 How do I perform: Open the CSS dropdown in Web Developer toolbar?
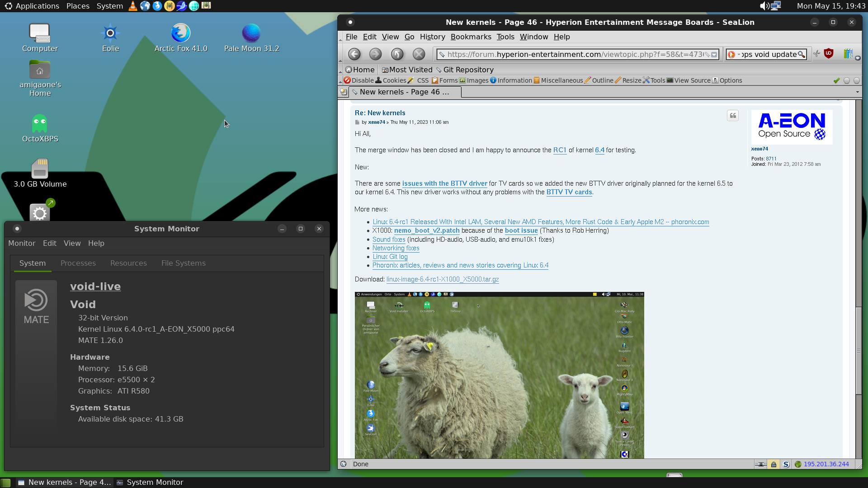[x=418, y=80]
